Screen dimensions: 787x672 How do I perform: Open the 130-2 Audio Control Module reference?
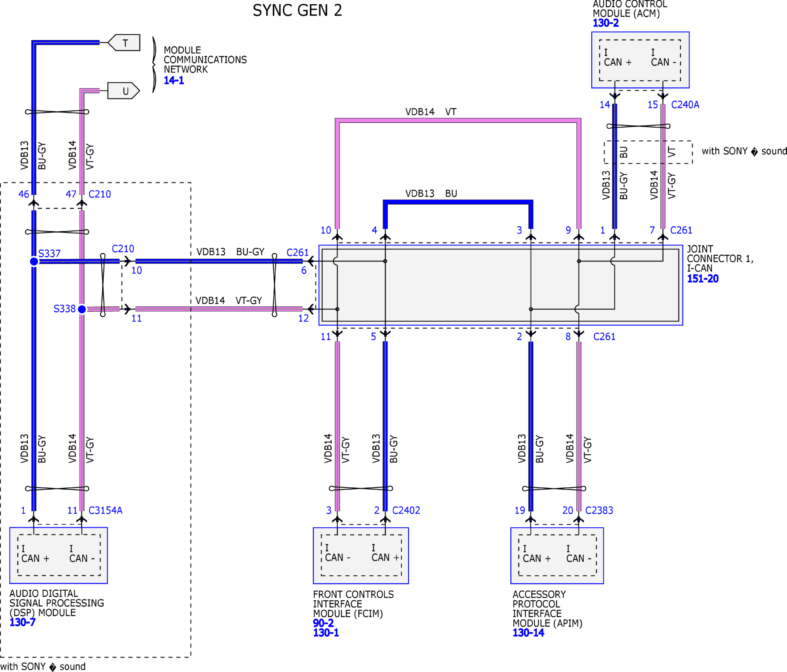click(x=606, y=23)
